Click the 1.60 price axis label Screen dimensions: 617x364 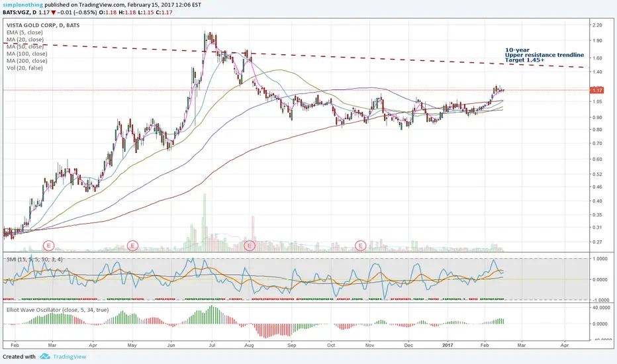pyautogui.click(x=597, y=58)
